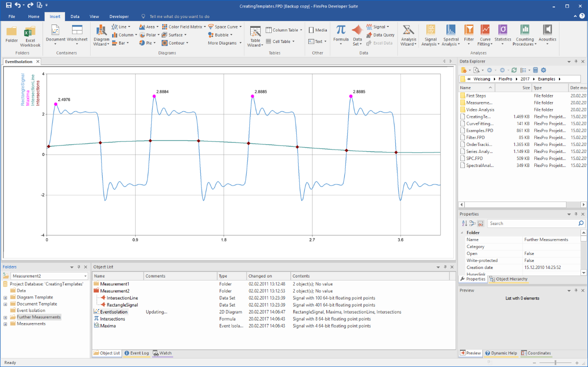
Task: Click the Analysis Wizard icon
Action: (408, 35)
